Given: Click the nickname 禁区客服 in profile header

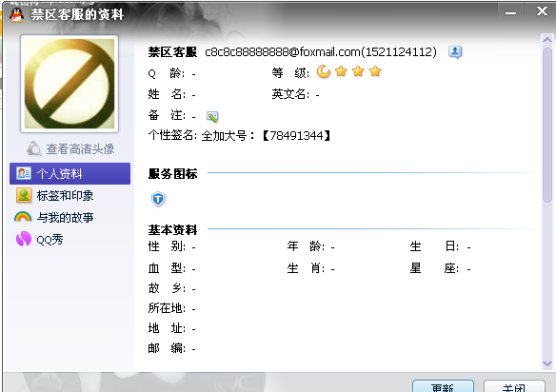Looking at the screenshot, I should (x=172, y=52).
